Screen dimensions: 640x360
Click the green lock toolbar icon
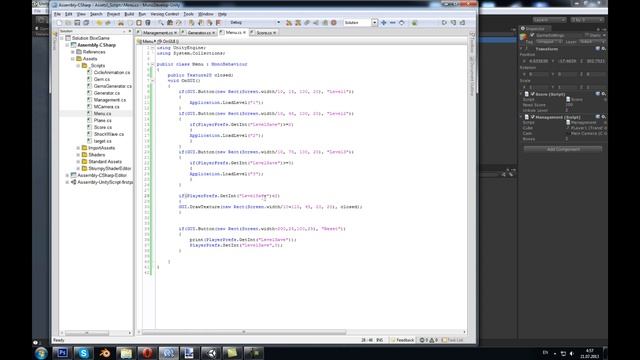pyautogui.click(x=414, y=23)
